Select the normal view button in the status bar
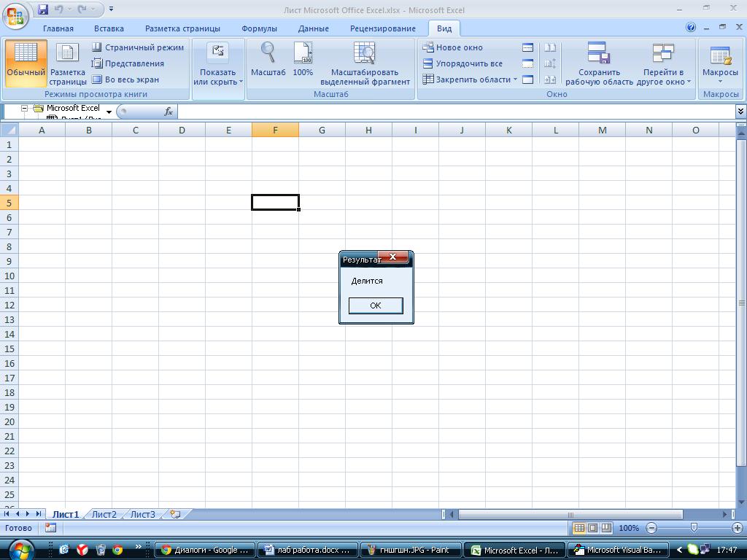The height and width of the screenshot is (560, 747). point(579,528)
